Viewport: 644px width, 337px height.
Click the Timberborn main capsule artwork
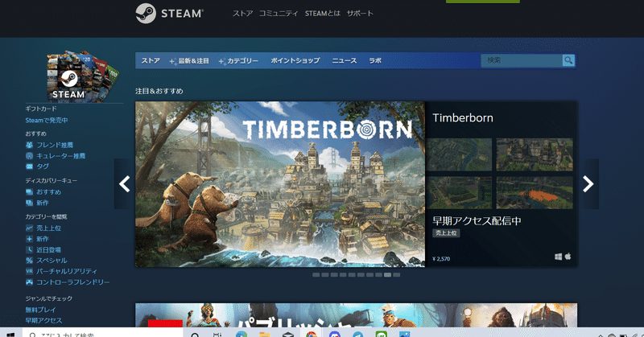coord(280,184)
